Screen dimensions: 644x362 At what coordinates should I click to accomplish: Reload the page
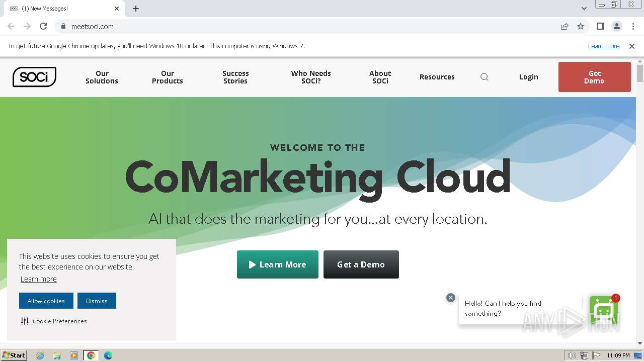coord(43,26)
